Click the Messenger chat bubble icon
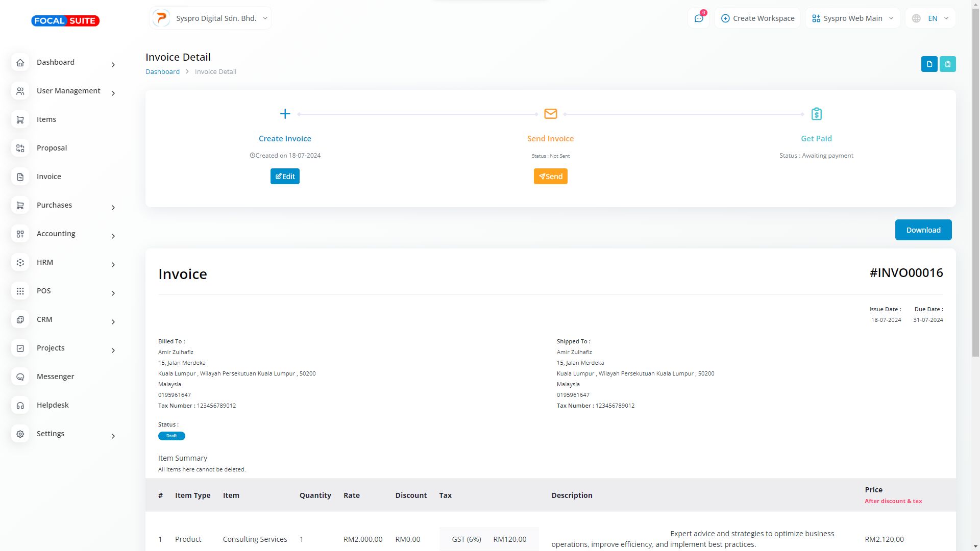 (20, 377)
